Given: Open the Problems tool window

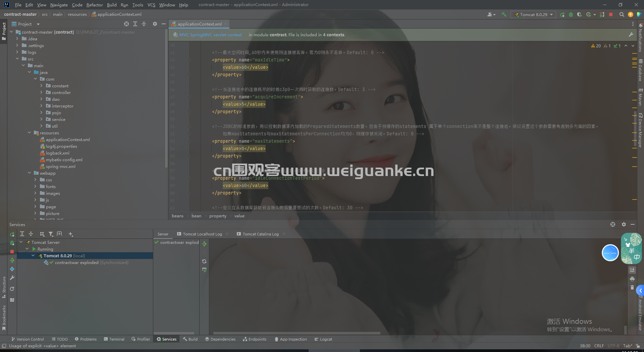Looking at the screenshot, I should click(x=86, y=339).
